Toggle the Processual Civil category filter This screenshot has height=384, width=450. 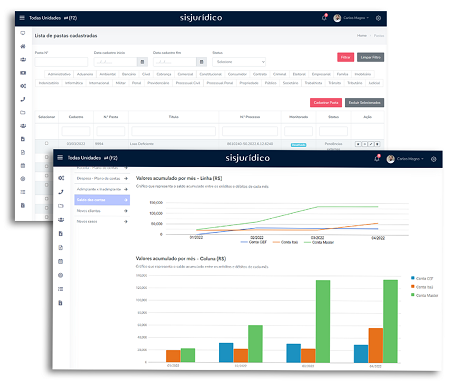(188, 83)
